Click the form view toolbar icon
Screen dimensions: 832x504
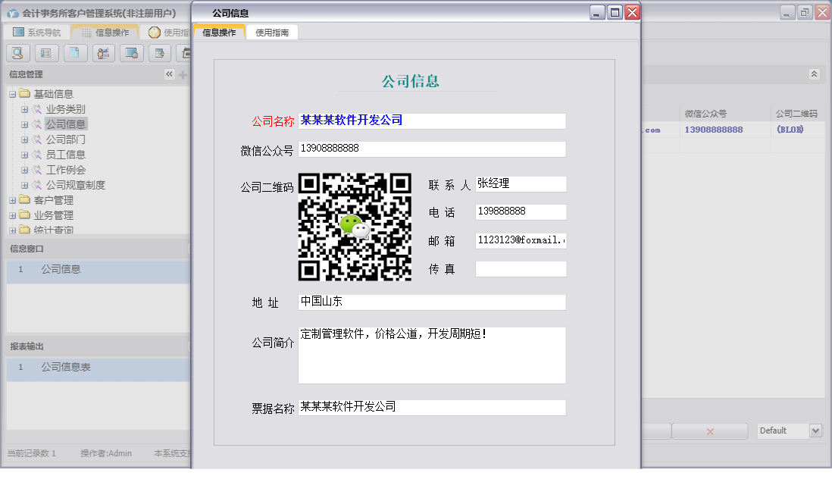[x=131, y=53]
